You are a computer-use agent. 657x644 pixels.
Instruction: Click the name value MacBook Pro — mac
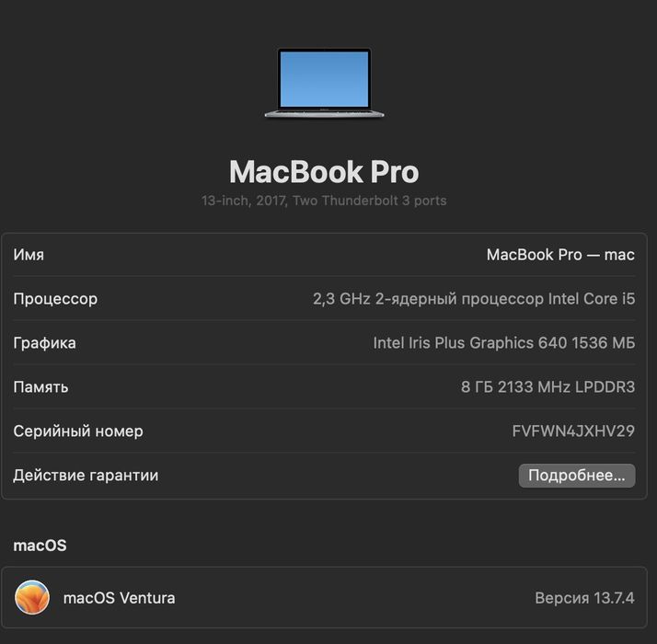[560, 254]
